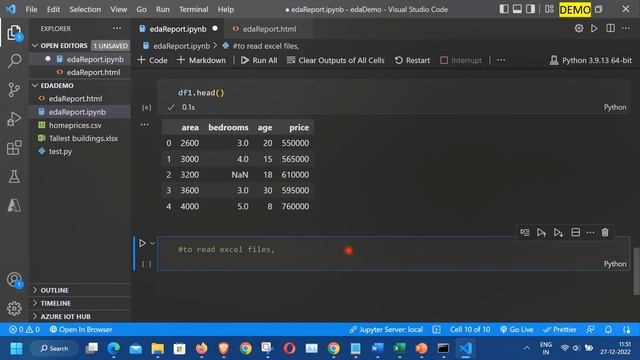Click the taskbar Search box
Image resolution: width=640 pixels, height=360 pixels.
pos(54,348)
